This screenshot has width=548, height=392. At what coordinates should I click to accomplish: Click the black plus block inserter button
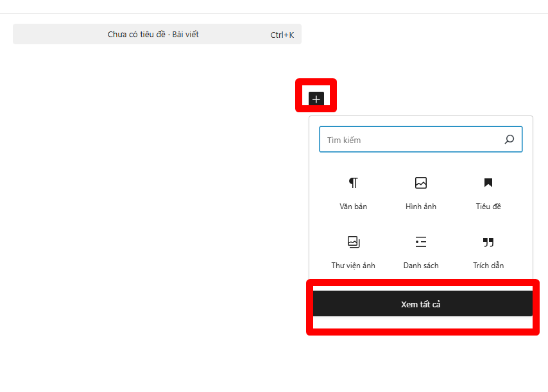point(316,99)
